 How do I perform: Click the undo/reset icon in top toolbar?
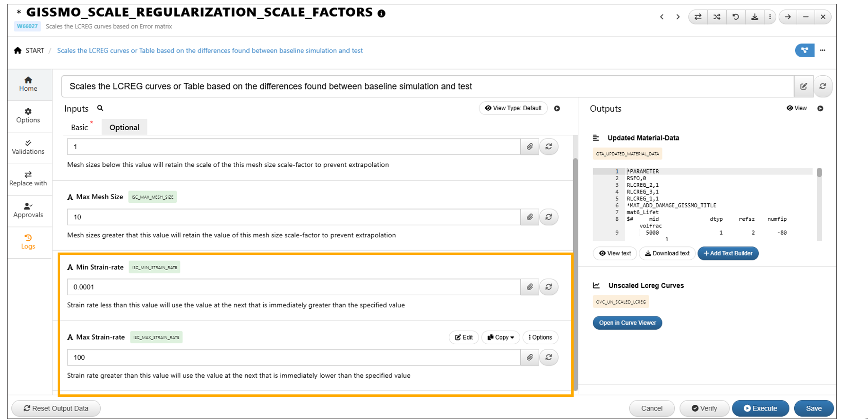(x=736, y=17)
